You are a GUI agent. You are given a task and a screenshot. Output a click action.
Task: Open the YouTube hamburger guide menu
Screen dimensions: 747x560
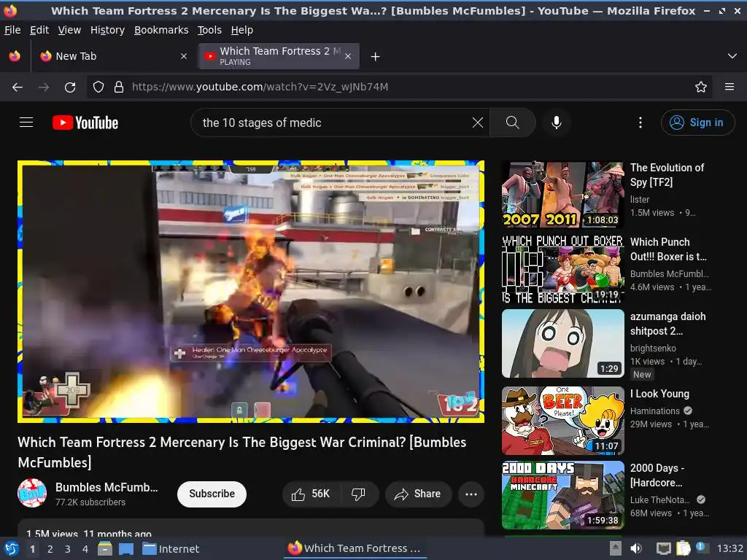pyautogui.click(x=26, y=122)
